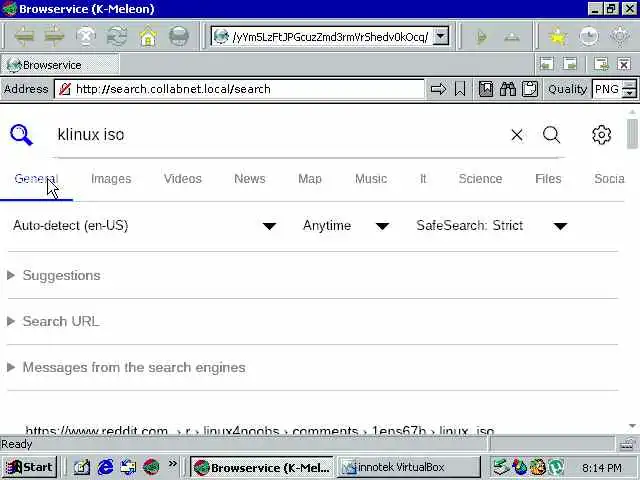Switch to the Science search tab

click(x=480, y=179)
